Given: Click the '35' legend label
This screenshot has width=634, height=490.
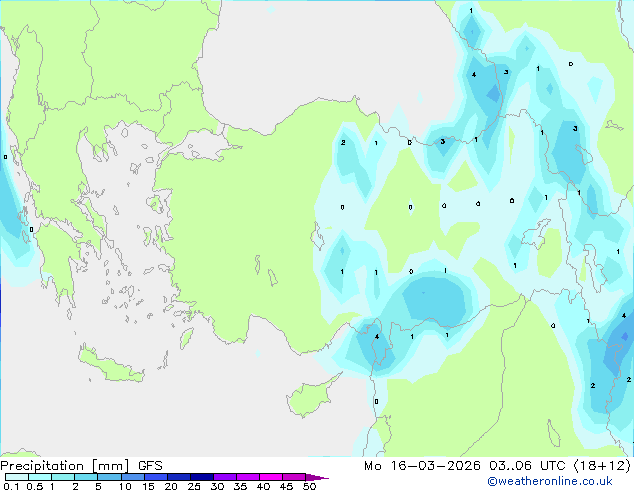Looking at the screenshot, I should point(240,486).
